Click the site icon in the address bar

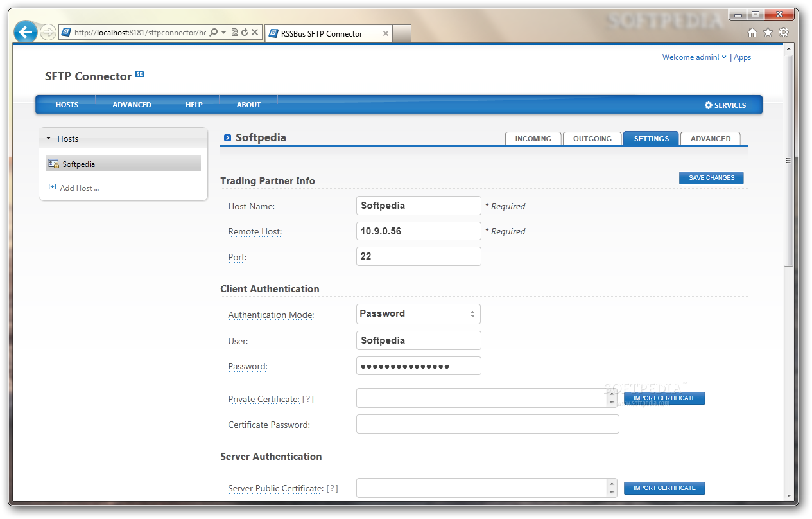click(66, 32)
